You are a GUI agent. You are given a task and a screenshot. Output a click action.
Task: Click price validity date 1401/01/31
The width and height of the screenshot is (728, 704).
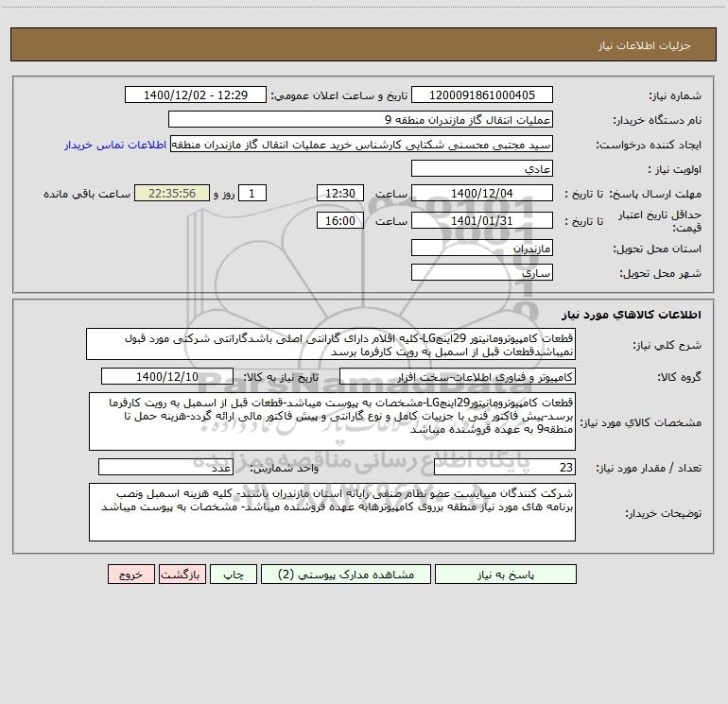point(482,220)
